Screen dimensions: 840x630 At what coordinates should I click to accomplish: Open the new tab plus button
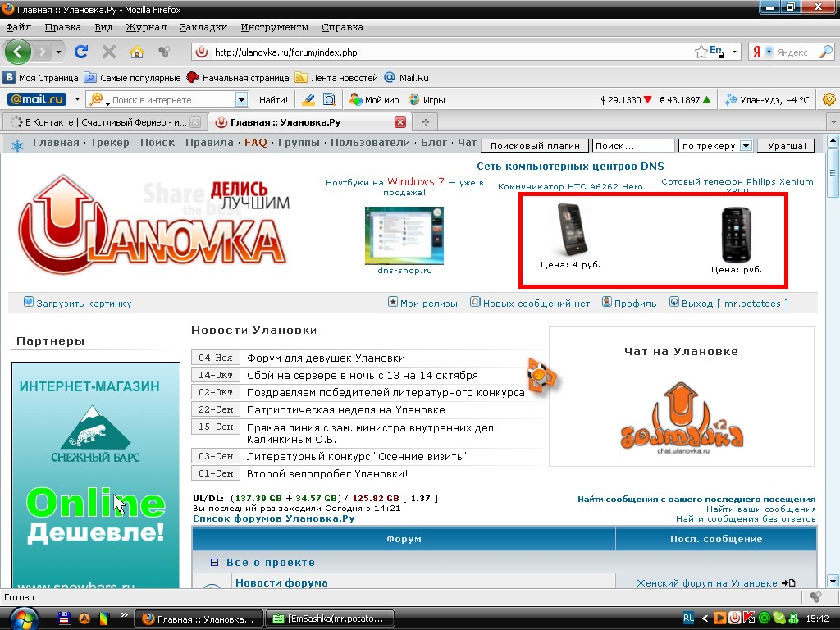tap(426, 122)
